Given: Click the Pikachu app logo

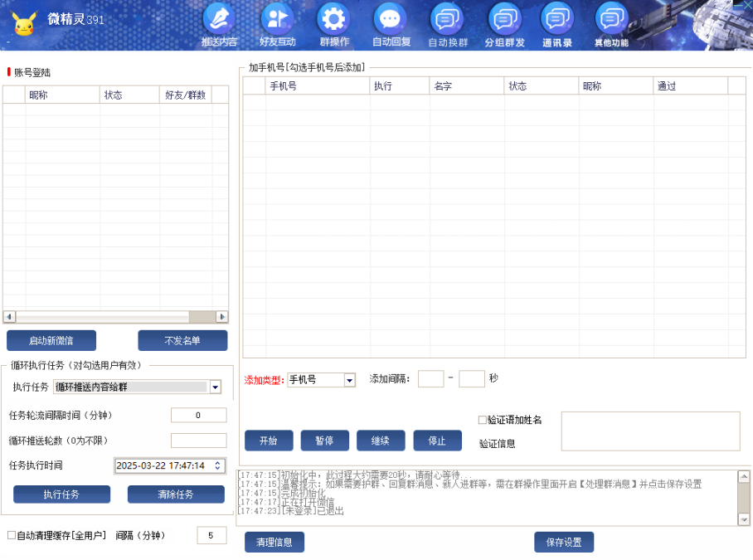Looking at the screenshot, I should pyautogui.click(x=23, y=23).
